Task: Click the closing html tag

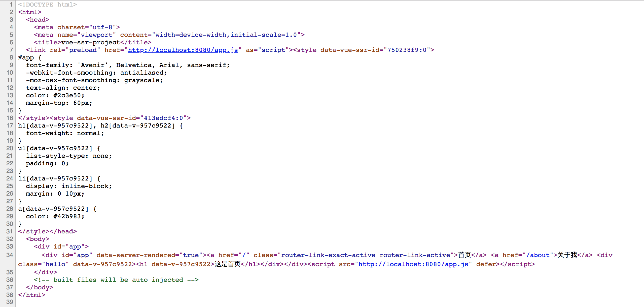Action: point(32,295)
